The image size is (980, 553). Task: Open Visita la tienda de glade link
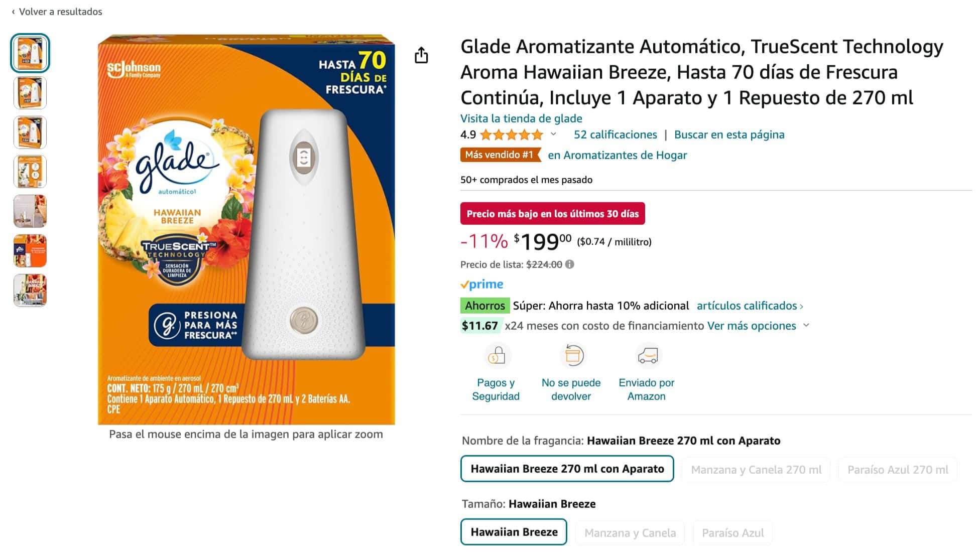coord(521,118)
